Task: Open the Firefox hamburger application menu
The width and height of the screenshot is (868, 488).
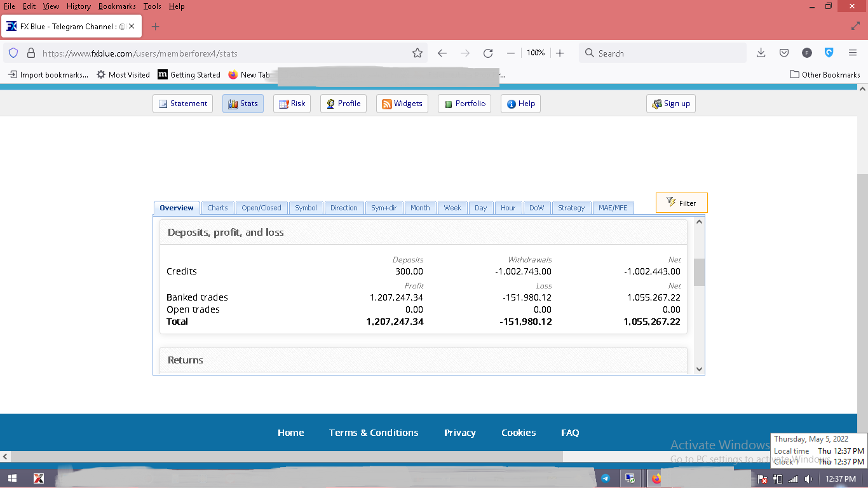Action: (x=853, y=53)
